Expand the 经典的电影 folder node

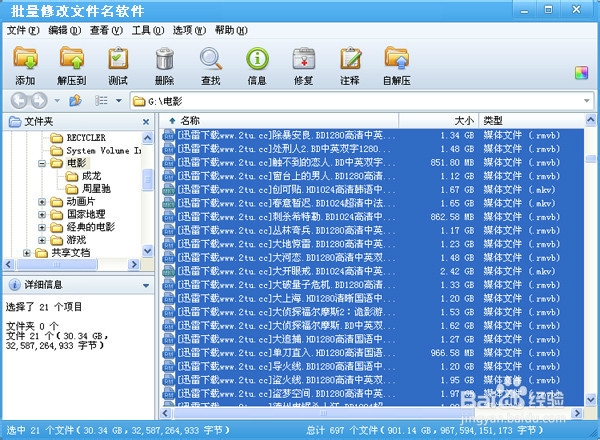[42, 228]
